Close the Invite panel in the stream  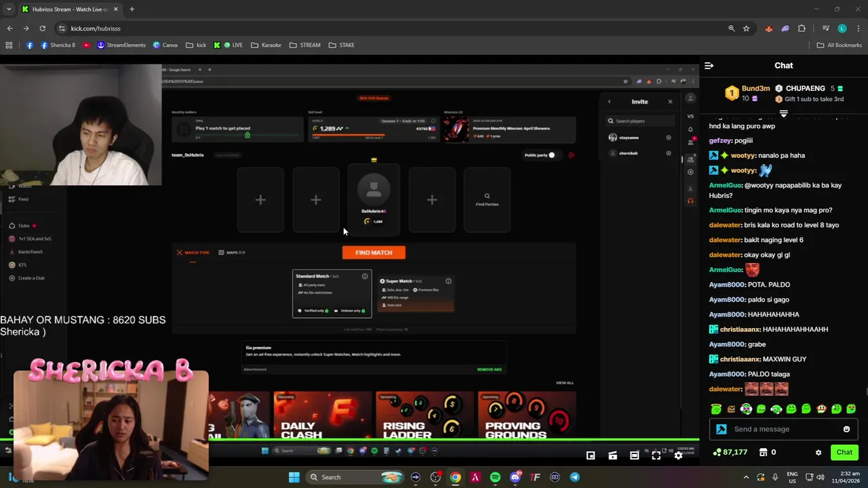670,102
